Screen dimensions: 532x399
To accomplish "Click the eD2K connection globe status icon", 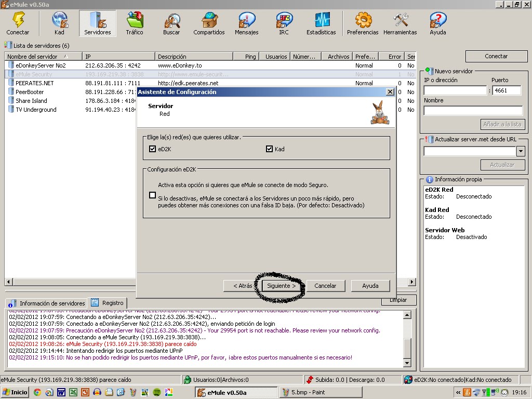I will point(408,380).
